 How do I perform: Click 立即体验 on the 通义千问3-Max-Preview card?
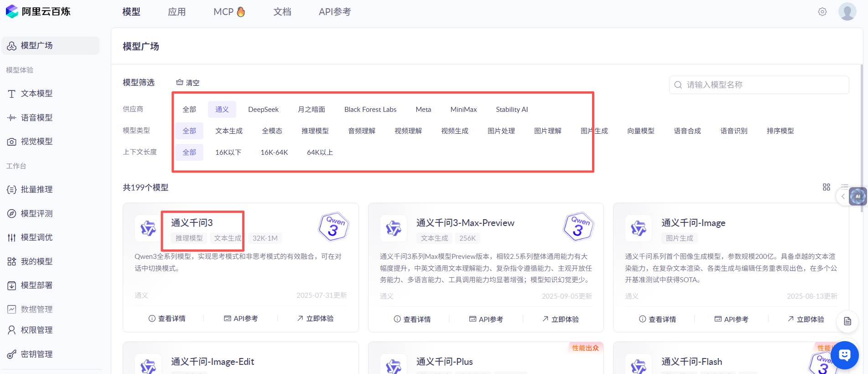pos(561,319)
